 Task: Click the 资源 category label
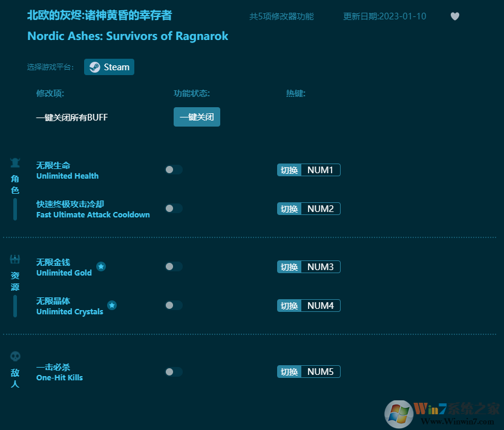[x=15, y=281]
